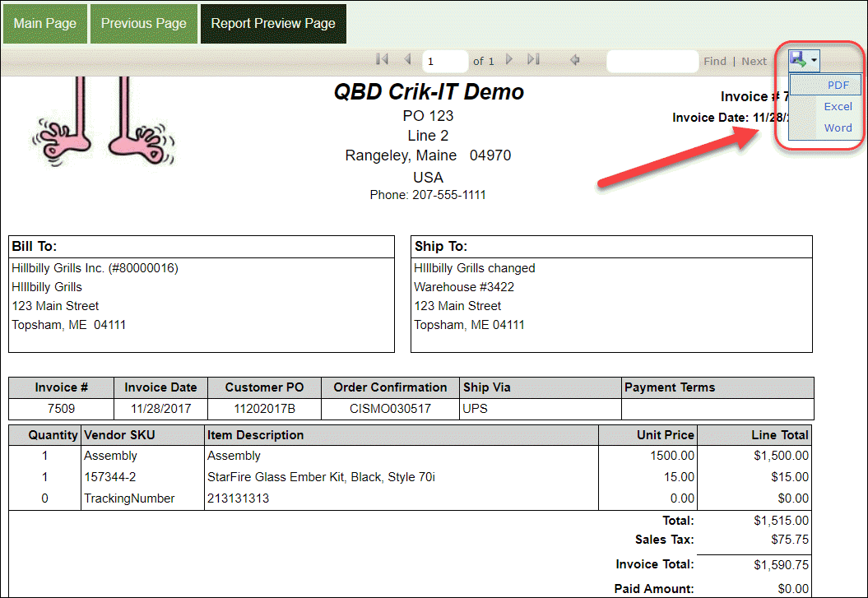The height and width of the screenshot is (598, 868).
Task: Select the Last Page navigation icon
Action: pos(532,59)
